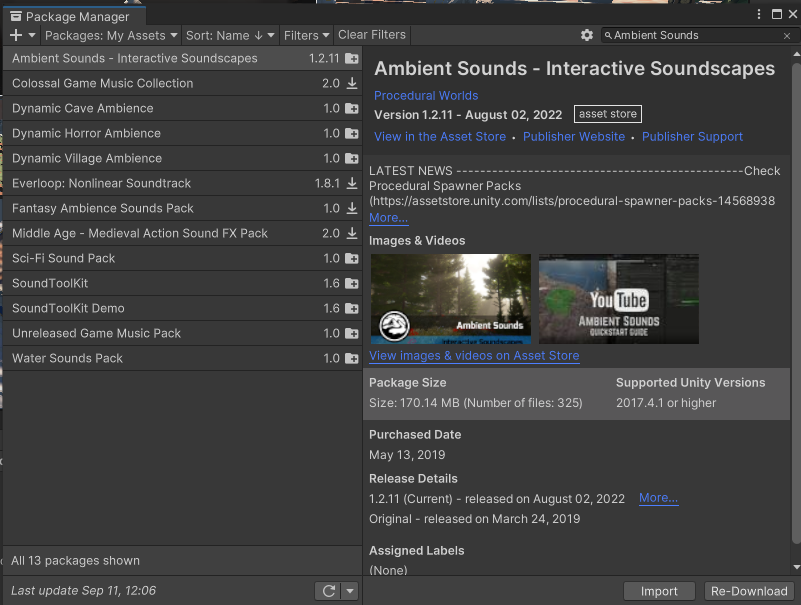Open the Package Manager gear settings
This screenshot has height=605, width=801.
[587, 35]
